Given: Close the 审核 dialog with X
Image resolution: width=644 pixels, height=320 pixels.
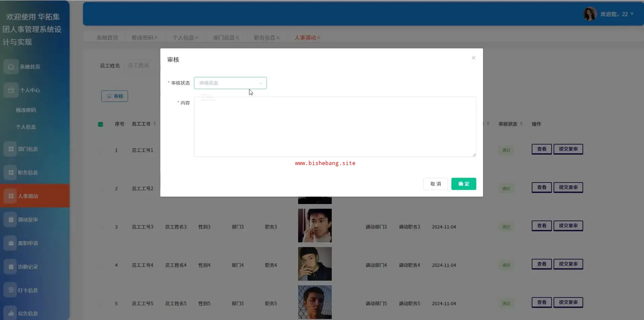Looking at the screenshot, I should 473,58.
